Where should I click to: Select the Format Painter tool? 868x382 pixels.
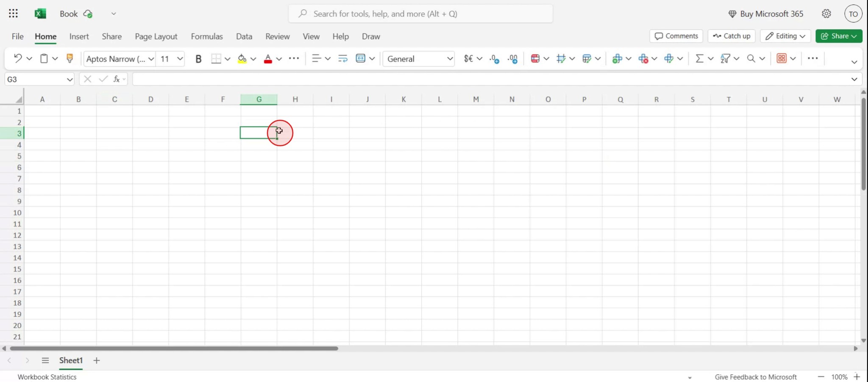pos(70,58)
